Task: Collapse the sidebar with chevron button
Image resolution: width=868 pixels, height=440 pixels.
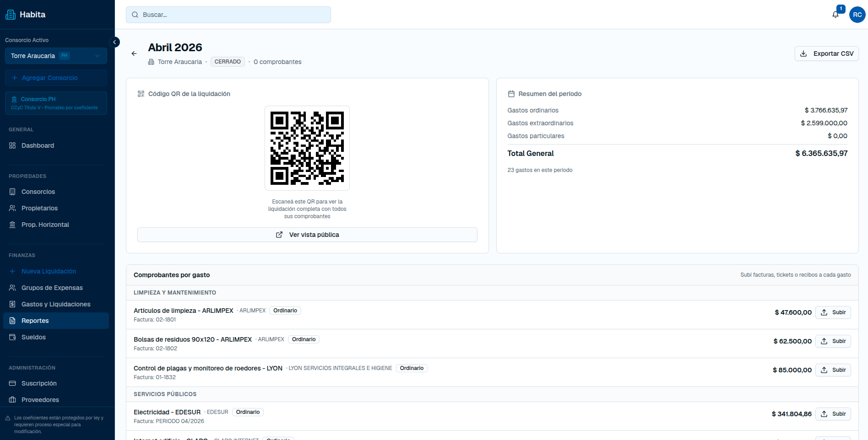Action: click(x=114, y=42)
